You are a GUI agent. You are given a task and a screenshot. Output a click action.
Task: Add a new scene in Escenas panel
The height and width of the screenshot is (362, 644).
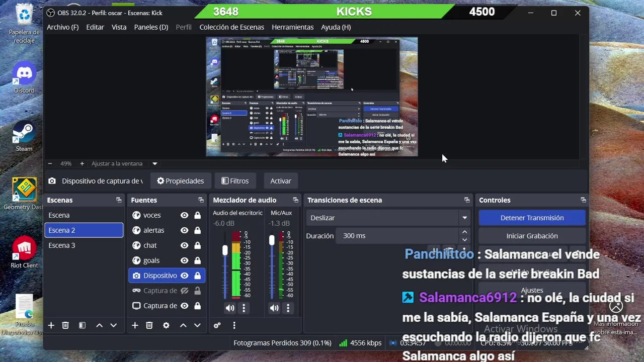[51, 325]
